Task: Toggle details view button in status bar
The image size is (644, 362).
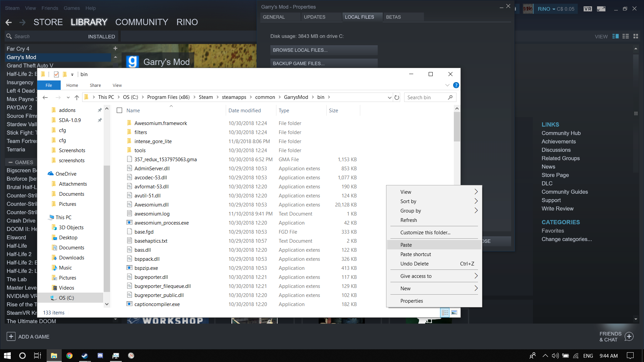Action: pyautogui.click(x=445, y=312)
